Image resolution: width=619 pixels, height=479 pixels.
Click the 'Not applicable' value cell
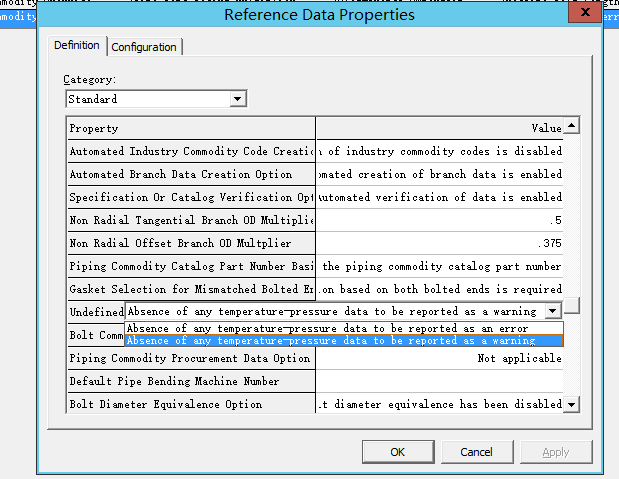pos(439,358)
